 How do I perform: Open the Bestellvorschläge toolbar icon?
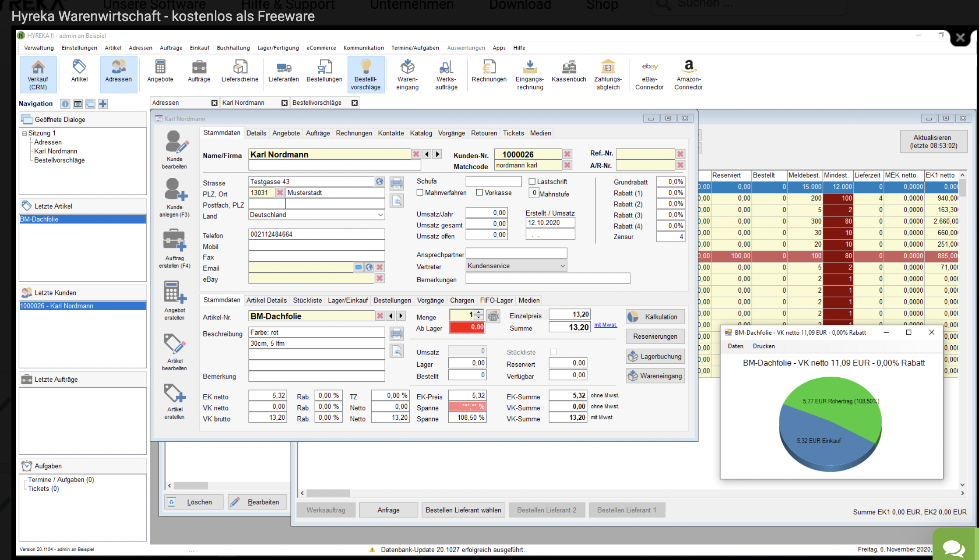[x=366, y=74]
